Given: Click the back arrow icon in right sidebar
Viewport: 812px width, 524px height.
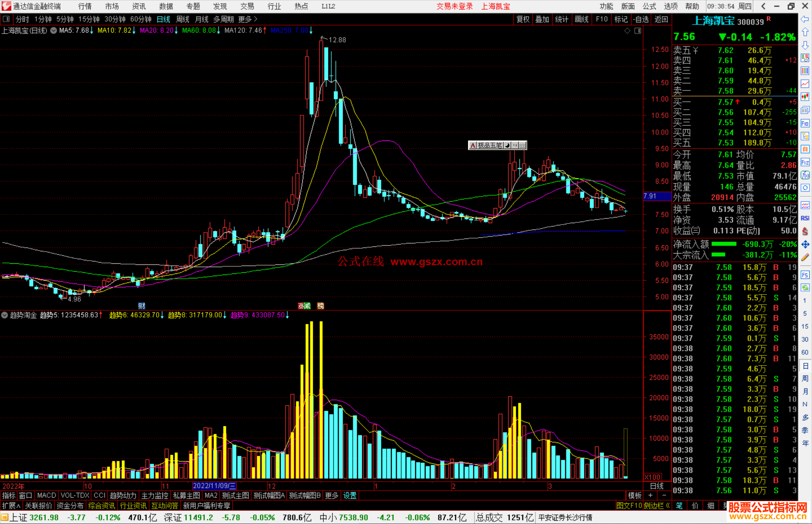Looking at the screenshot, I should pyautogui.click(x=805, y=19).
